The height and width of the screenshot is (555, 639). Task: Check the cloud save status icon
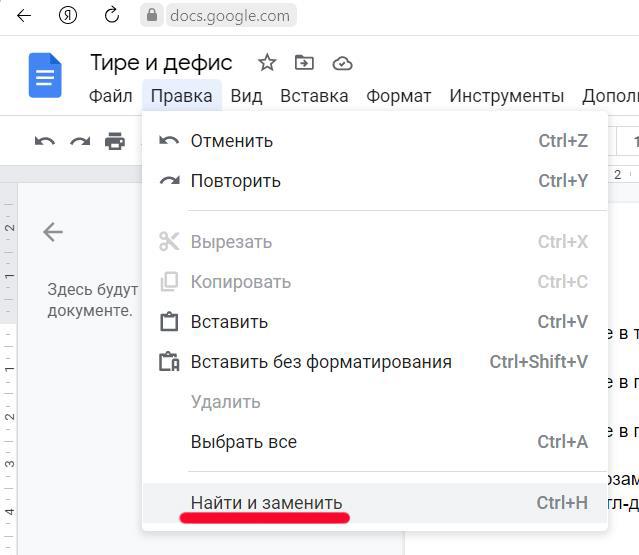click(342, 63)
